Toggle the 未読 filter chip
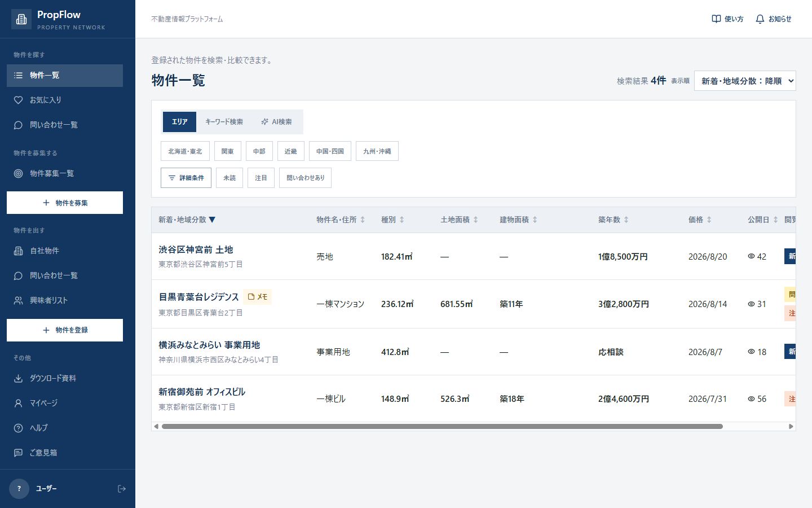812x508 pixels. tap(230, 178)
